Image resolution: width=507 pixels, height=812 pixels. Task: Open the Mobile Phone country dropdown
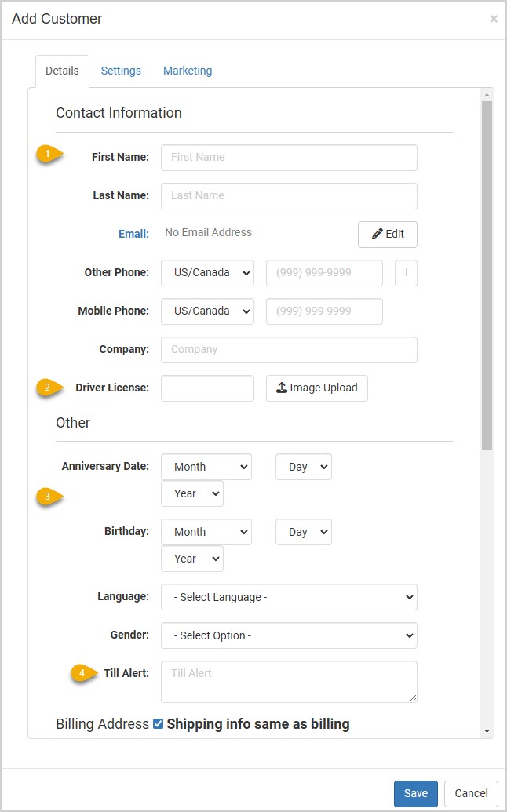point(207,311)
